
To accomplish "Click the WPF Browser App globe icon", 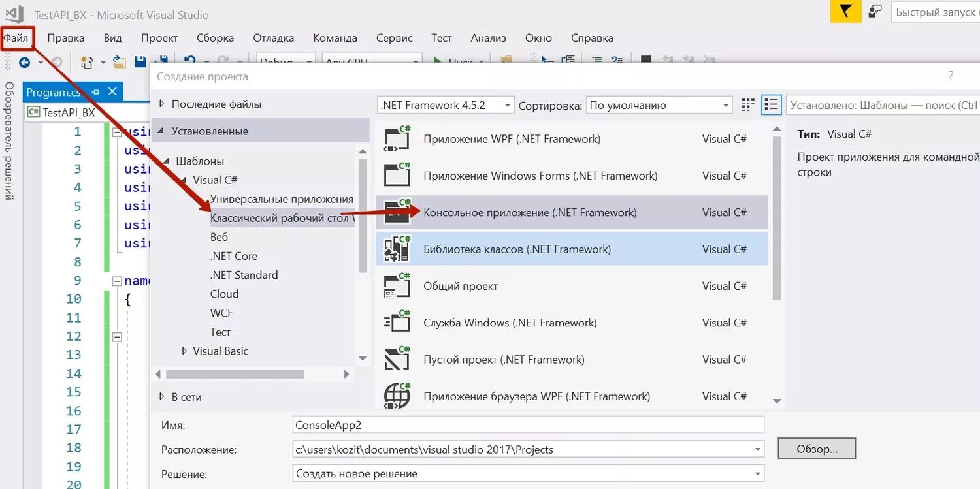I will (x=396, y=396).
